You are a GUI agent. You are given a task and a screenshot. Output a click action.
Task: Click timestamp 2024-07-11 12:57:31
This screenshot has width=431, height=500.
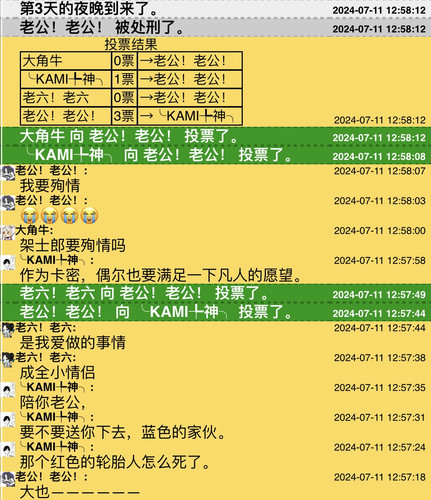point(380,418)
